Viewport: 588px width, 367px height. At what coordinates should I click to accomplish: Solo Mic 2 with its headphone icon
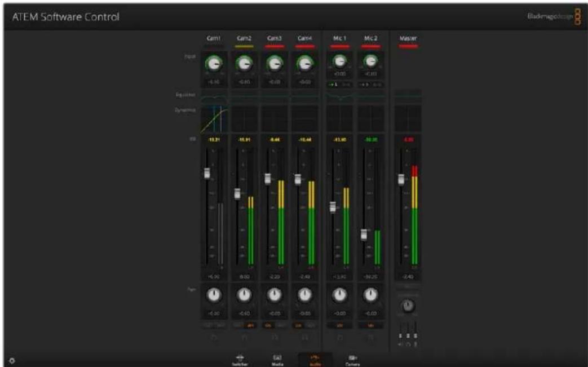click(370, 338)
